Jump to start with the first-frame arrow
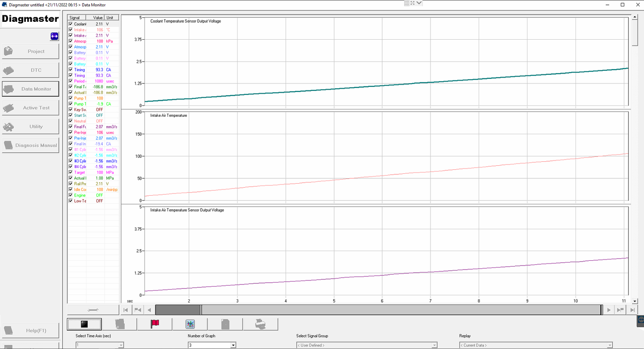The image size is (644, 349). tap(126, 310)
